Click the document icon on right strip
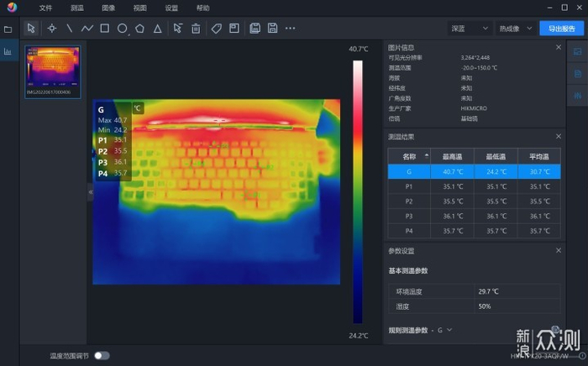Screen dimensions: 588x366 click(578, 74)
